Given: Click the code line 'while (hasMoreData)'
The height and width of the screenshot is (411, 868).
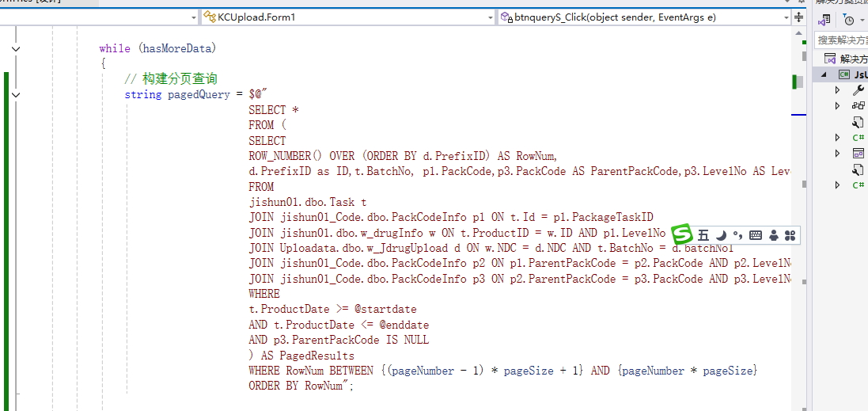Looking at the screenshot, I should (157, 49).
